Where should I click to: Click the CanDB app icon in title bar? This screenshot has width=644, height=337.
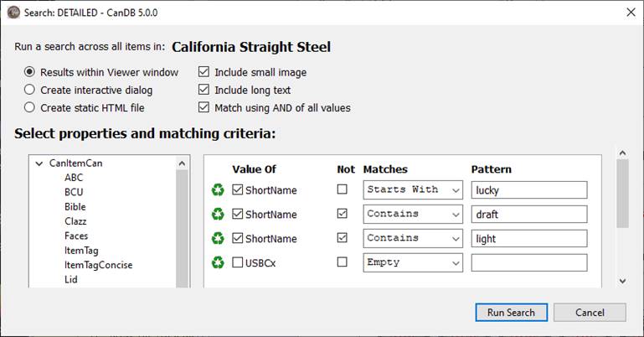[x=13, y=13]
